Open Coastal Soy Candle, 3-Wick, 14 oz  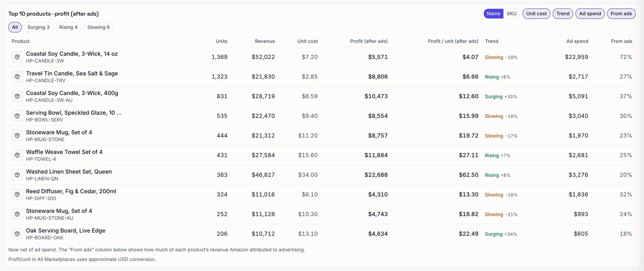click(72, 54)
